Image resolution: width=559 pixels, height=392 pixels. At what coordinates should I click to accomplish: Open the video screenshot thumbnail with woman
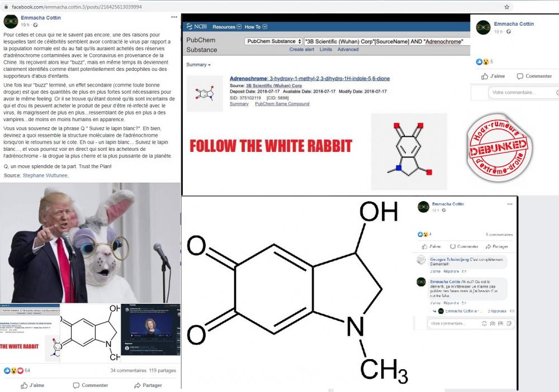pyautogui.click(x=151, y=329)
